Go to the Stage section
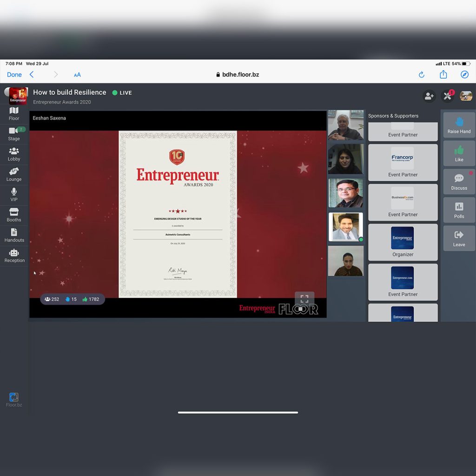476x476 pixels. [14, 134]
